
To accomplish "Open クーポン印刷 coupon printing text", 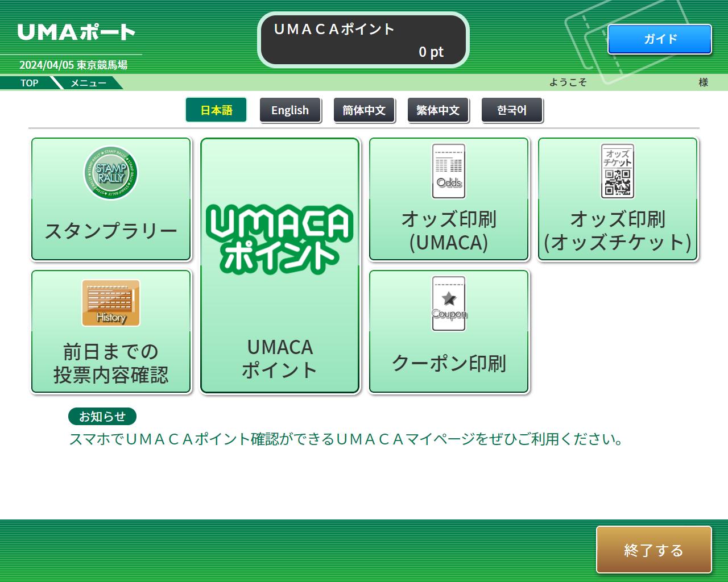I will point(449,363).
